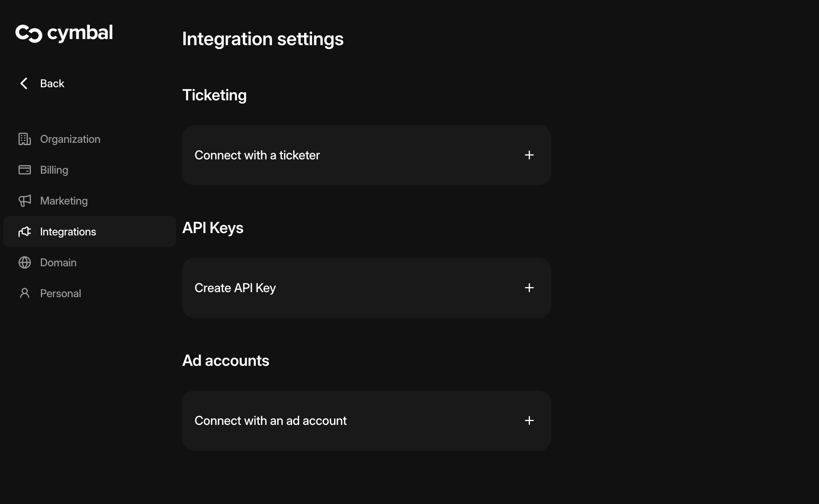Click Connect with an ad account

tap(271, 421)
